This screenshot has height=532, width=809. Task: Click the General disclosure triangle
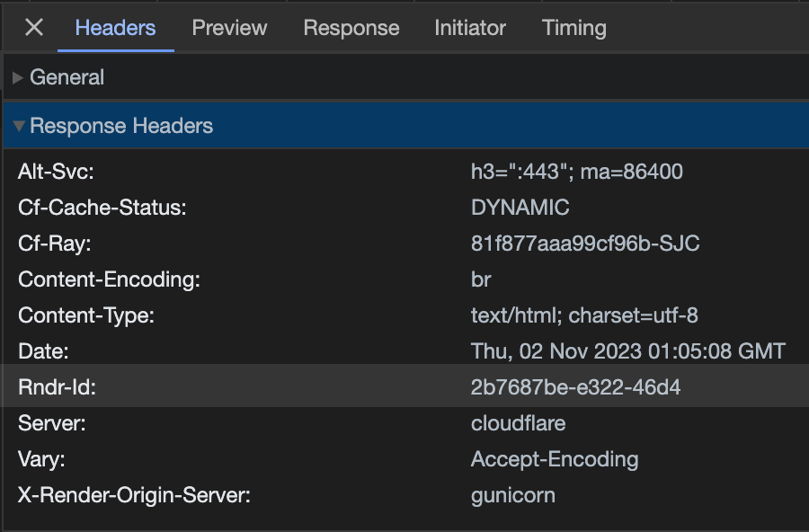pyautogui.click(x=17, y=77)
